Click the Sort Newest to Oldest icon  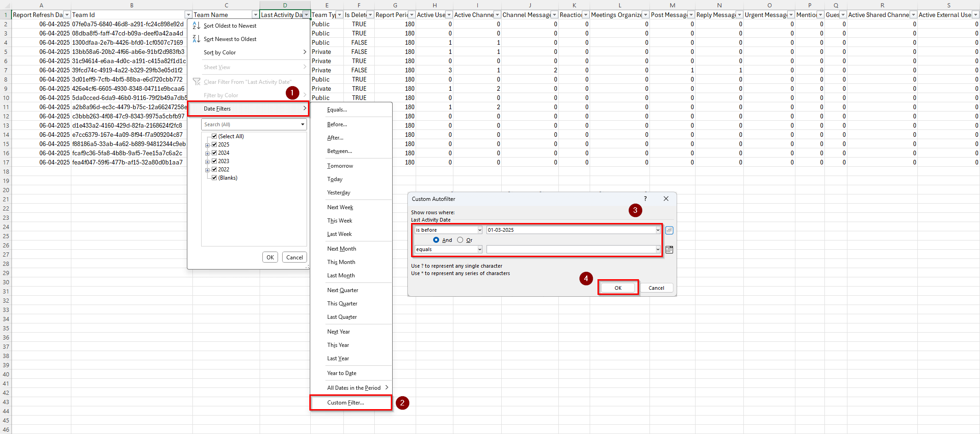[197, 39]
